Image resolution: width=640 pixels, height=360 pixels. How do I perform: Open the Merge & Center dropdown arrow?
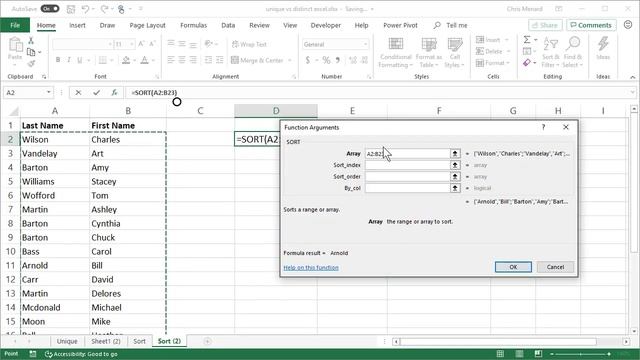coord(290,60)
